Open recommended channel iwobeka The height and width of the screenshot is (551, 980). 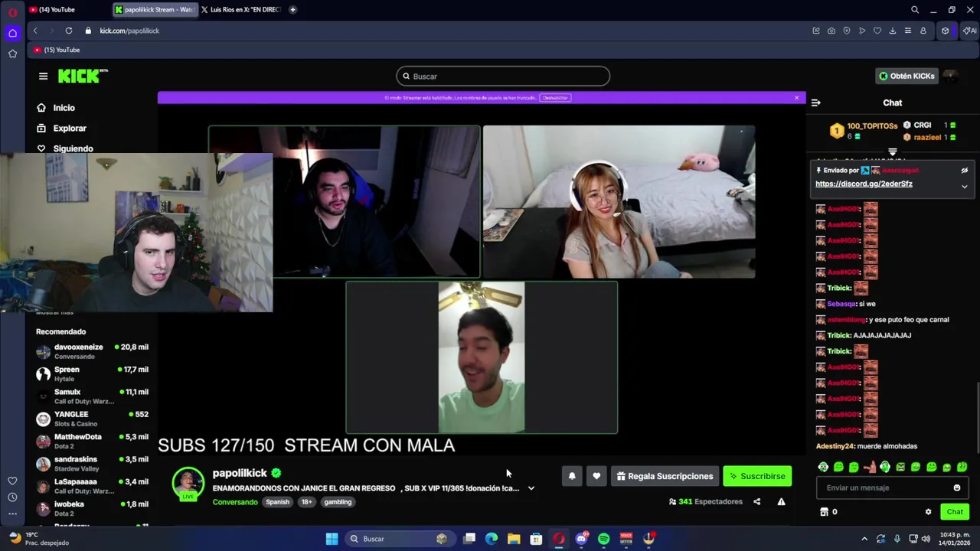coord(92,508)
